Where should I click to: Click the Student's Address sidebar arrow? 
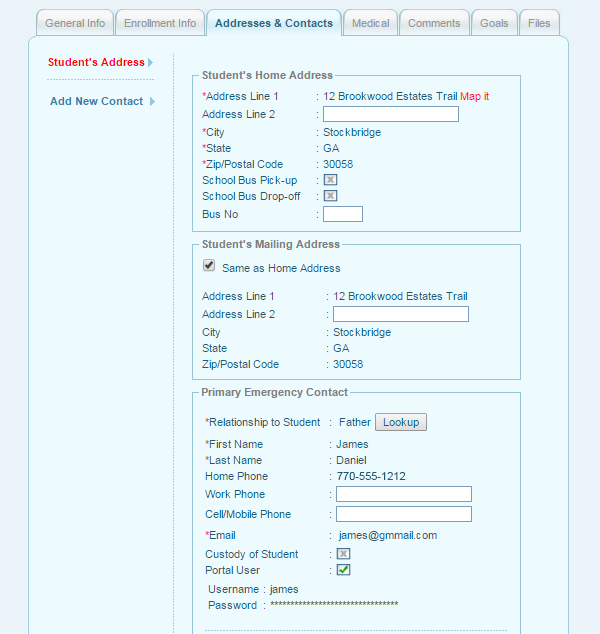pos(151,63)
